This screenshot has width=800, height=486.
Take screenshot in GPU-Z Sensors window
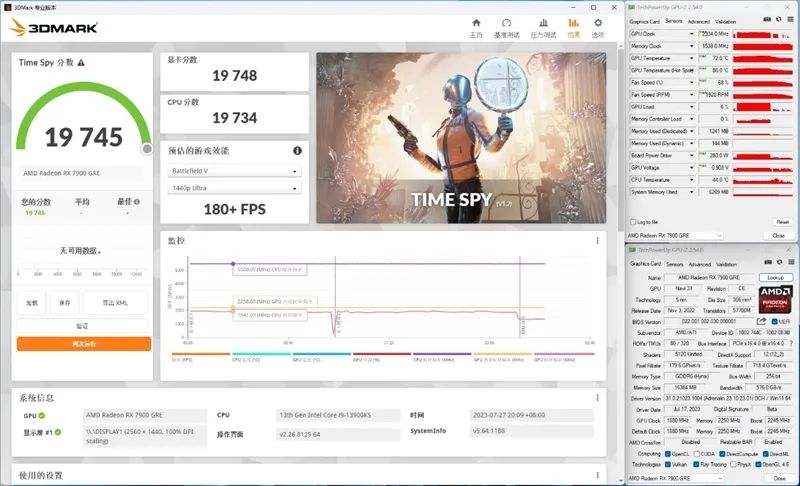(x=767, y=19)
